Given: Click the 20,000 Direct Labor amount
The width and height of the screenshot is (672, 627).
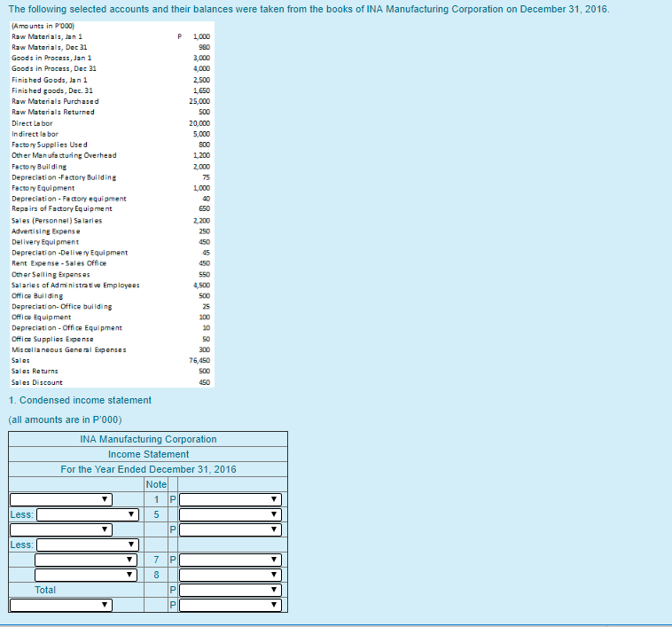Looking at the screenshot, I should tap(199, 123).
